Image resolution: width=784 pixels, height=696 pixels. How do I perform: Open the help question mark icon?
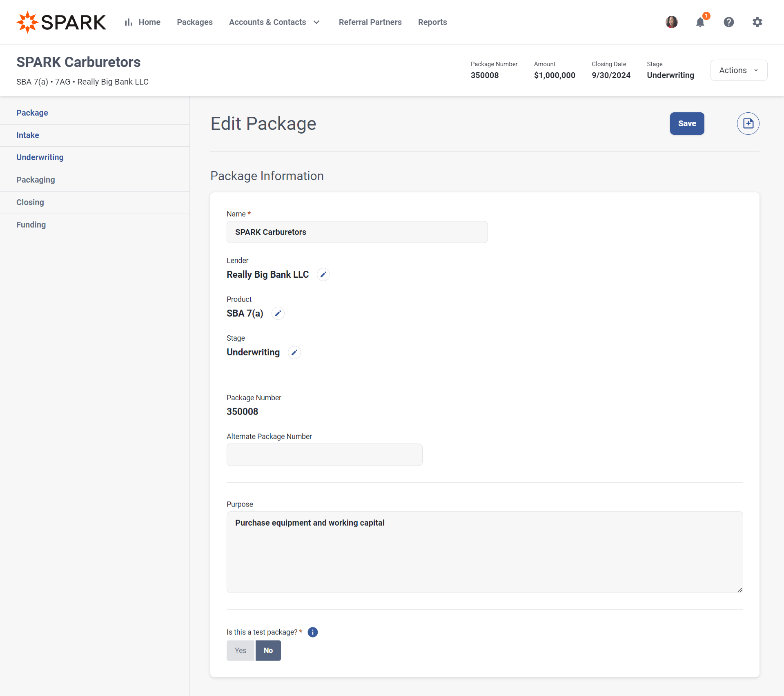pos(729,22)
